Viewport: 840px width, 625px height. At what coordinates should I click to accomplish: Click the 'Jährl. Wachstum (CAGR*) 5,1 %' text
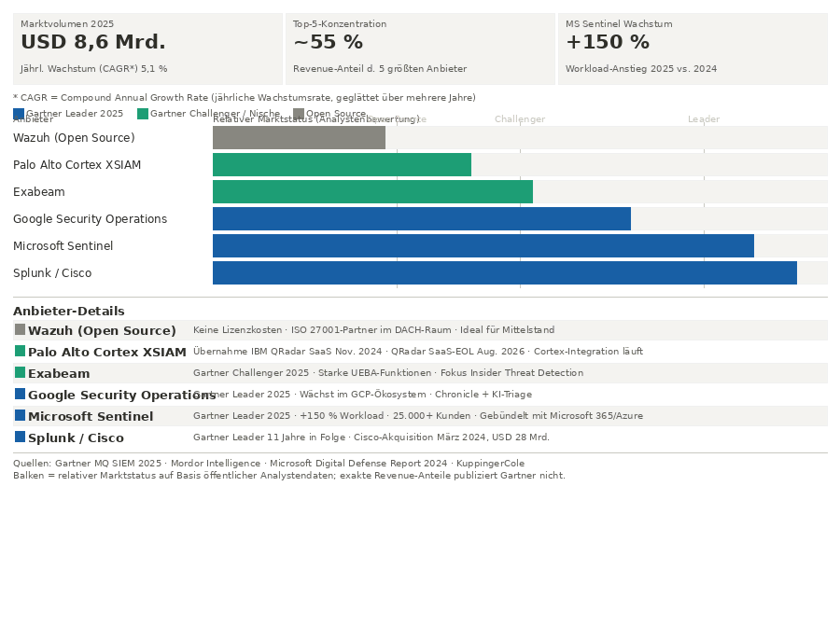click(x=93, y=68)
